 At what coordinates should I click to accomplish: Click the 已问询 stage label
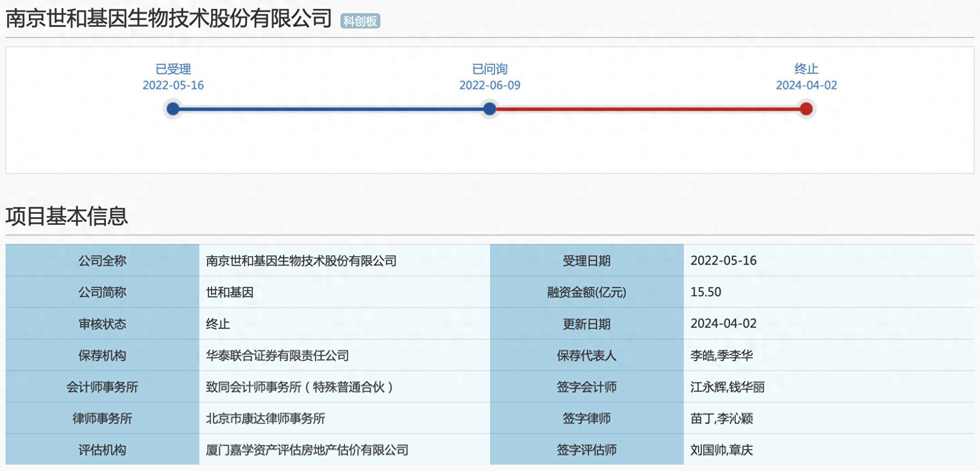coord(490,69)
